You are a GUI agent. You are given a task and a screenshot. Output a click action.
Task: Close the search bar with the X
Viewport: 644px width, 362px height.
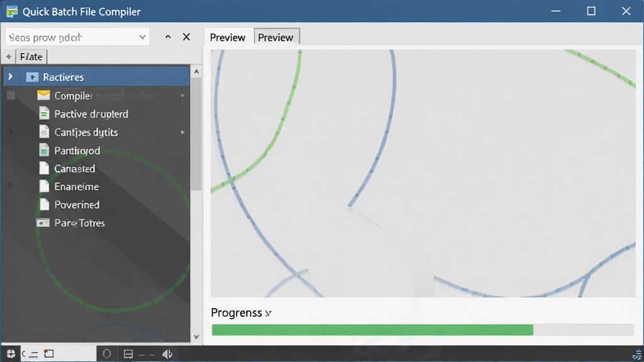pos(186,37)
